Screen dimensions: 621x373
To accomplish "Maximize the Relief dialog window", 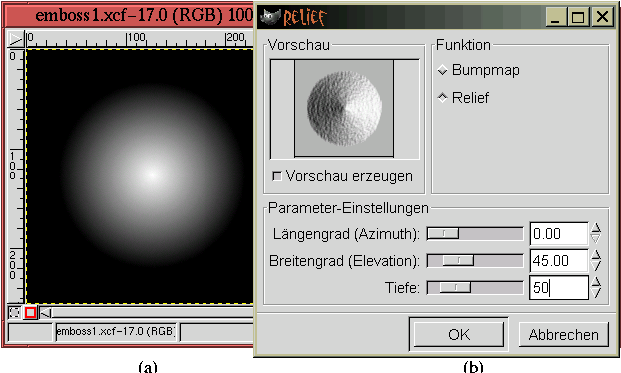I will (x=578, y=17).
